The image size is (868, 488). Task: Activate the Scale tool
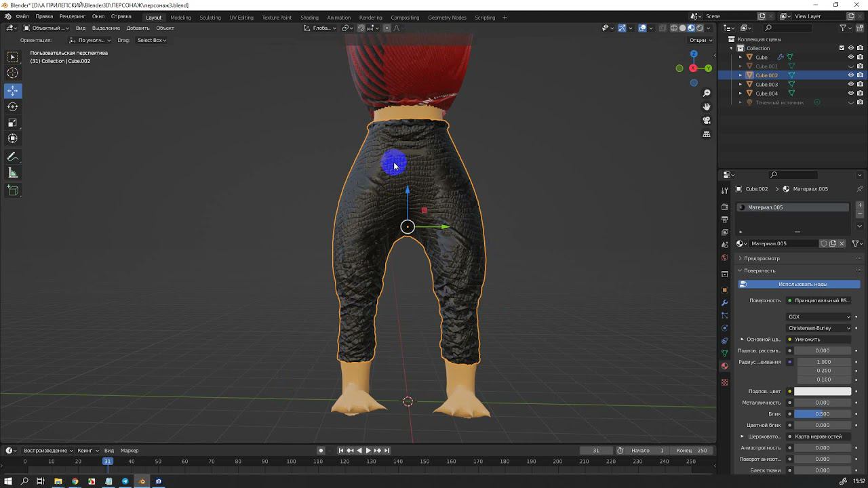coord(13,123)
